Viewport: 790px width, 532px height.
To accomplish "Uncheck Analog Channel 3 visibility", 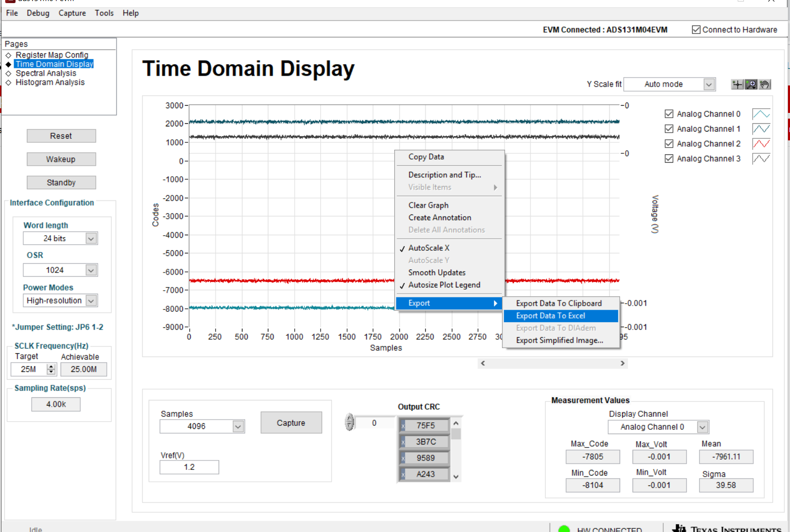I will (669, 159).
